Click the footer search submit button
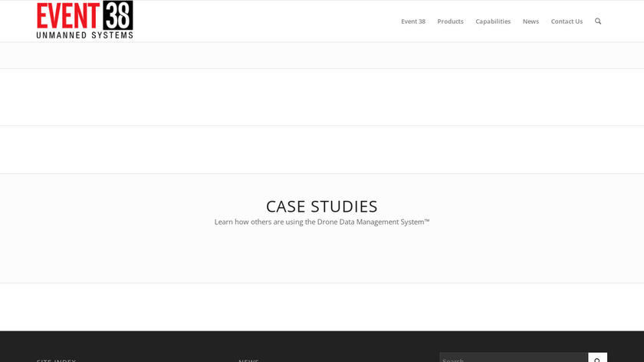Image resolution: width=644 pixels, height=362 pixels. coord(597,357)
